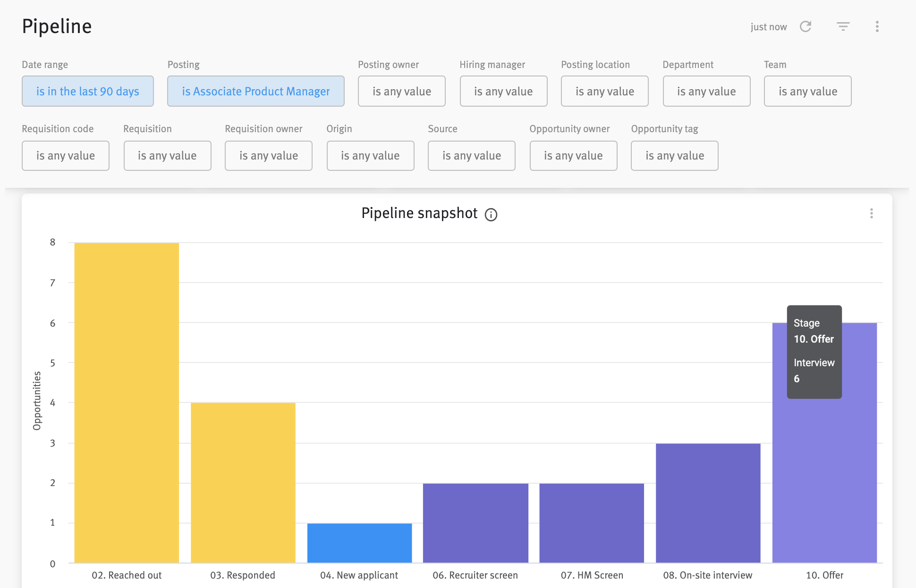
Task: Open the Posting filter set to Associate Product Manager
Action: tap(255, 91)
